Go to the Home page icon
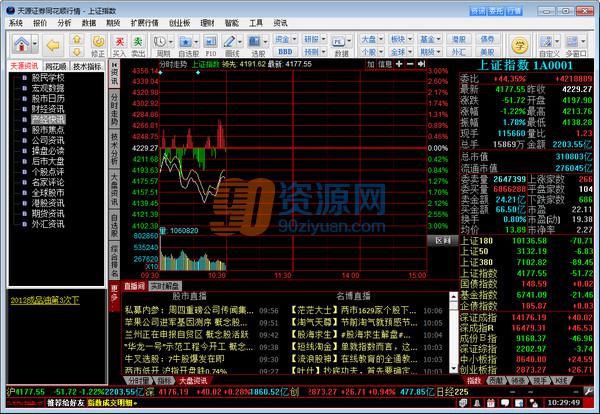Screen dimensions: 600x414 21,45
